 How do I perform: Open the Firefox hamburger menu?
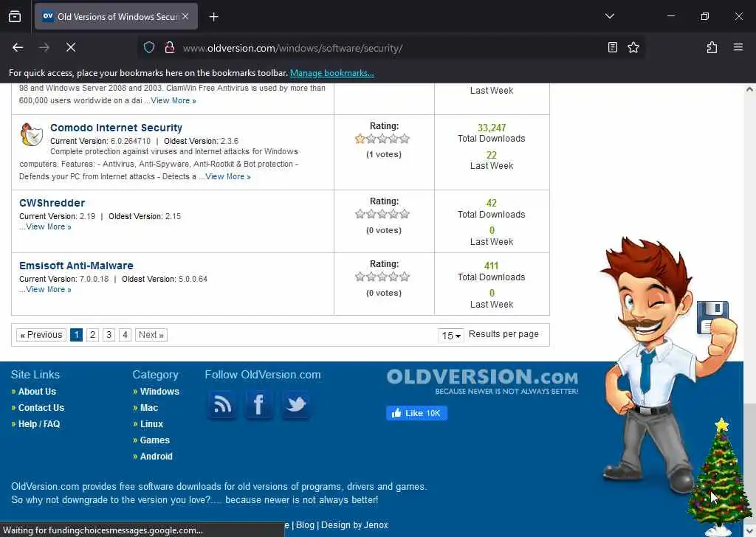coord(738,47)
